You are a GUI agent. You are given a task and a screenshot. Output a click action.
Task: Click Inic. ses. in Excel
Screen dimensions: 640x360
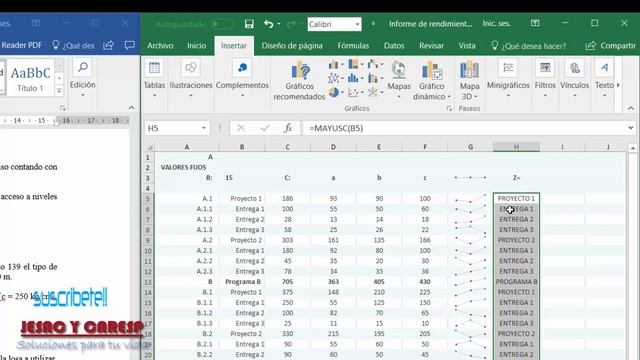[x=496, y=24]
